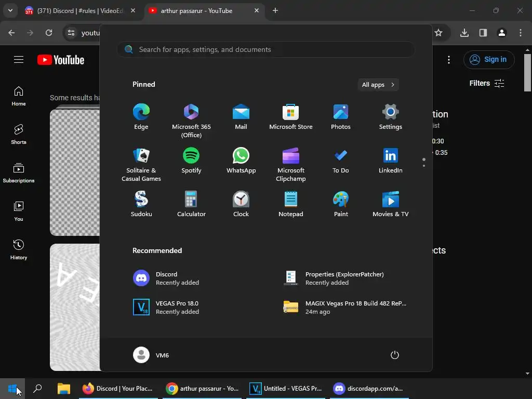Viewport: 532px width, 399px height.
Task: Launch Paint from Start menu
Action: pos(341,204)
